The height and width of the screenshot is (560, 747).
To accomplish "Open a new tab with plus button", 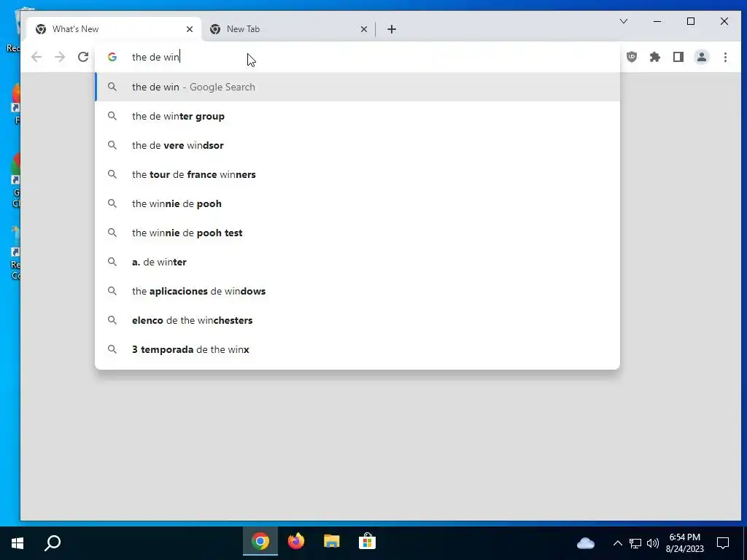I will (x=392, y=29).
